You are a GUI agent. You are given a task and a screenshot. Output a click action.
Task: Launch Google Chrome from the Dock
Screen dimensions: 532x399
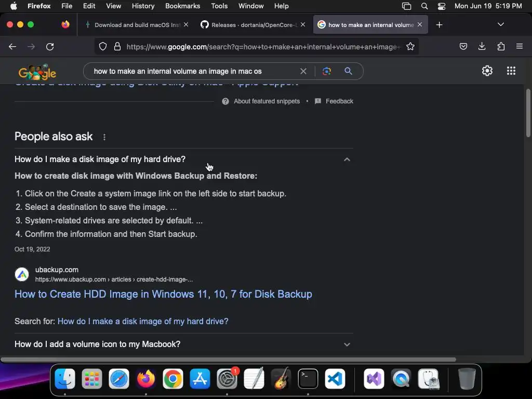pos(173,379)
